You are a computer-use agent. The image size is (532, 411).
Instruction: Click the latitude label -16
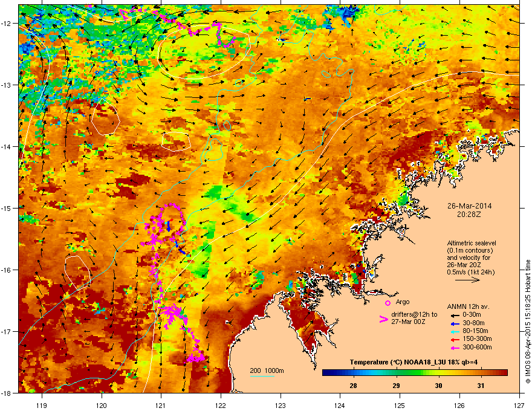(6, 270)
